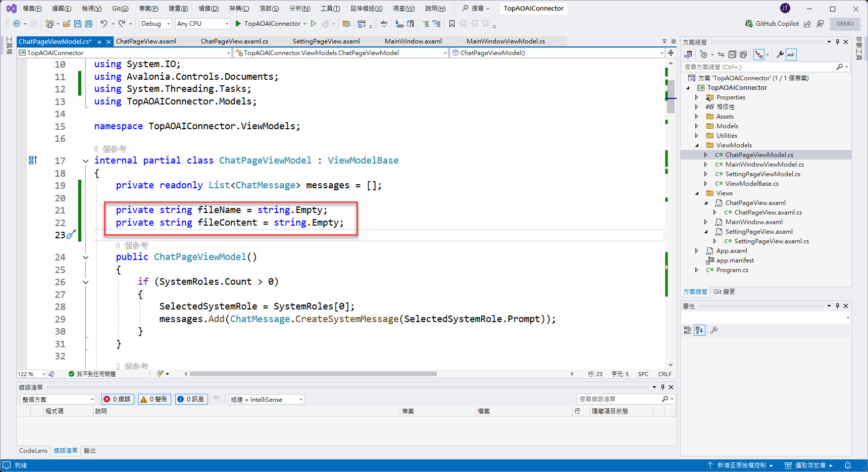Image resolution: width=868 pixels, height=472 pixels.
Task: Collapse all nodes in Solution Explorer
Action: 732,55
